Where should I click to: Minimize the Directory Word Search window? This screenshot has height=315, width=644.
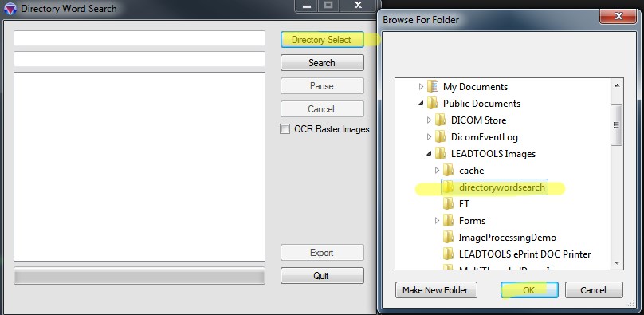click(x=307, y=6)
